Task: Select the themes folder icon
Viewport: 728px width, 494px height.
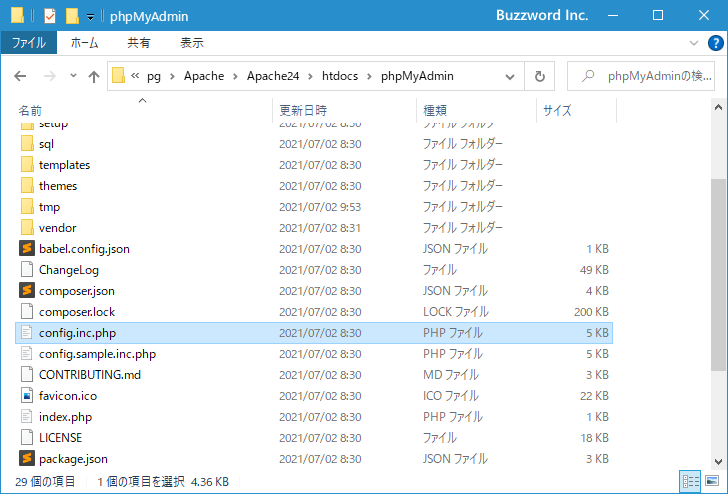Action: coord(27,185)
